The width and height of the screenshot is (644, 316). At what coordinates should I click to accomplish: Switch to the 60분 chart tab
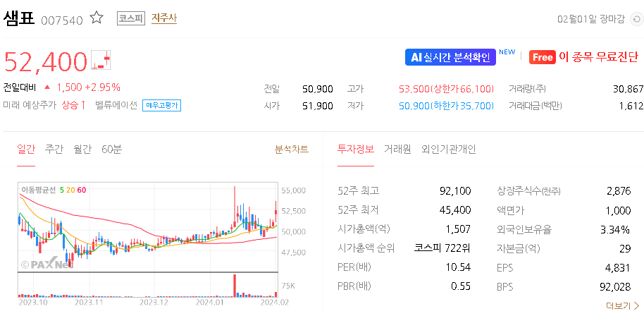coord(112,149)
